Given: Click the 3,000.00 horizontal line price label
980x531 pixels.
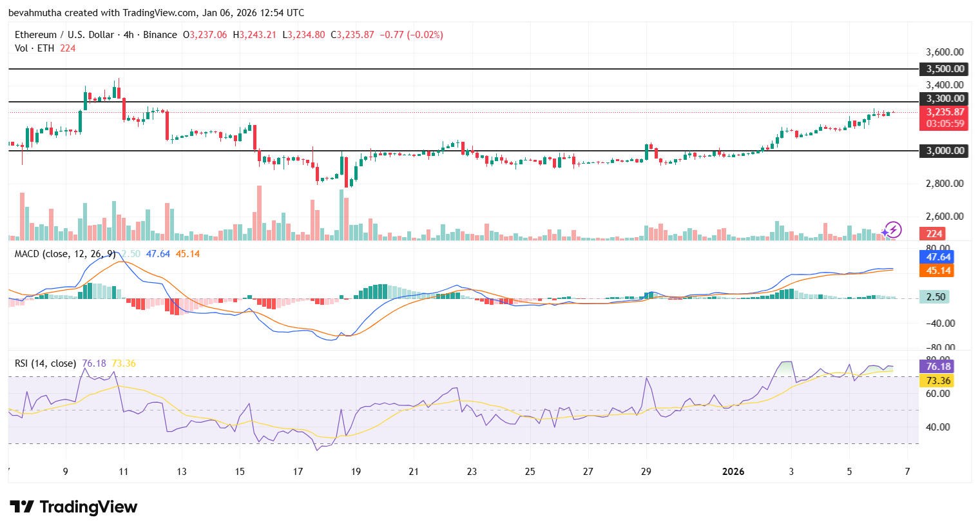Looking at the screenshot, I should [943, 151].
